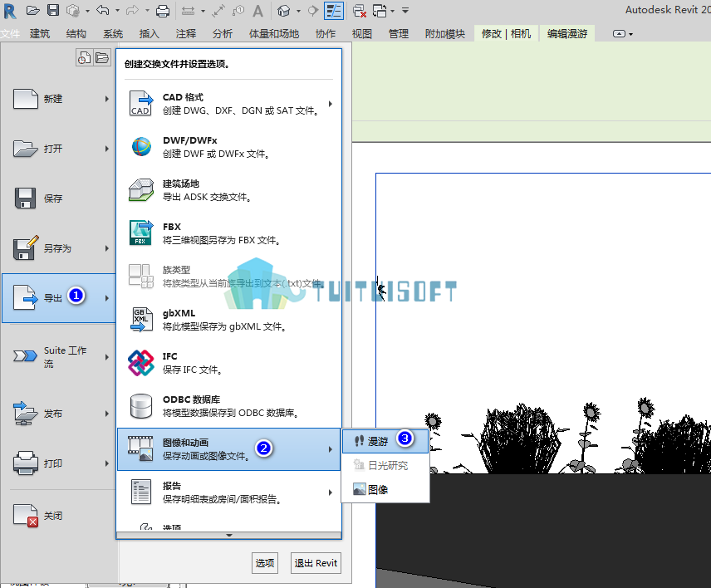Choose 建筑场地 export option
Screen dimensions: 711x588
tap(228, 190)
